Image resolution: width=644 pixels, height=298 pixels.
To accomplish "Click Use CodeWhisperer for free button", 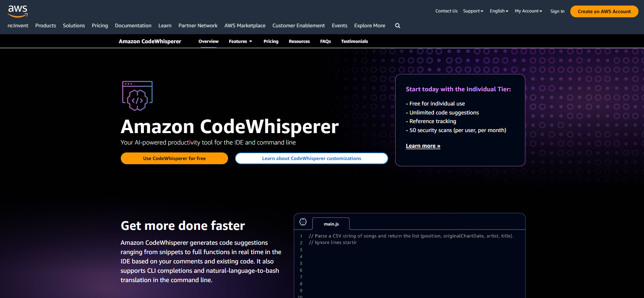I will (174, 158).
